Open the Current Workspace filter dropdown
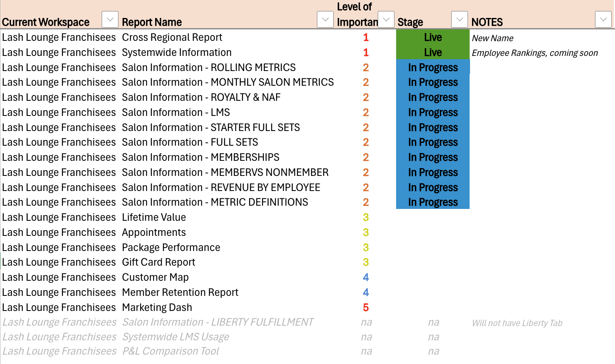Image resolution: width=615 pixels, height=364 pixels. [110, 20]
